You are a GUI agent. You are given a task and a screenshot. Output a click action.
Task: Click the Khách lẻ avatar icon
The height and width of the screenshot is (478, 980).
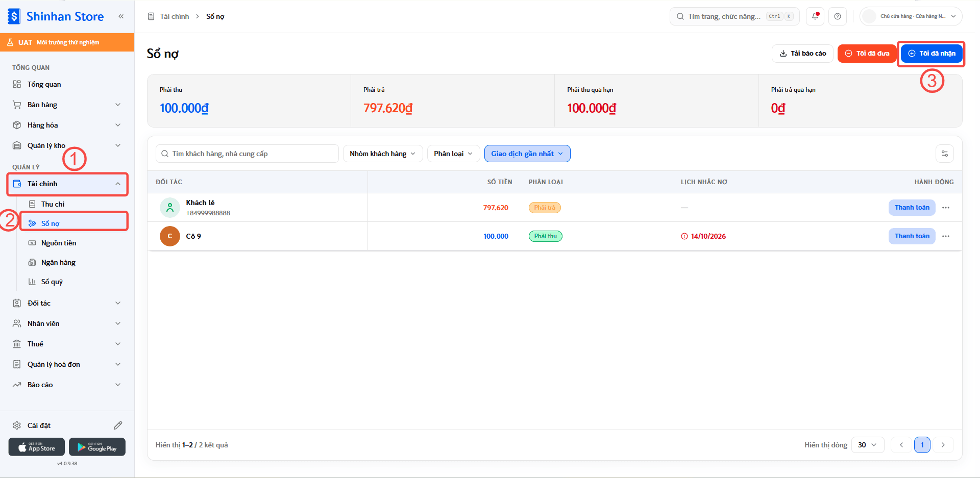click(170, 208)
